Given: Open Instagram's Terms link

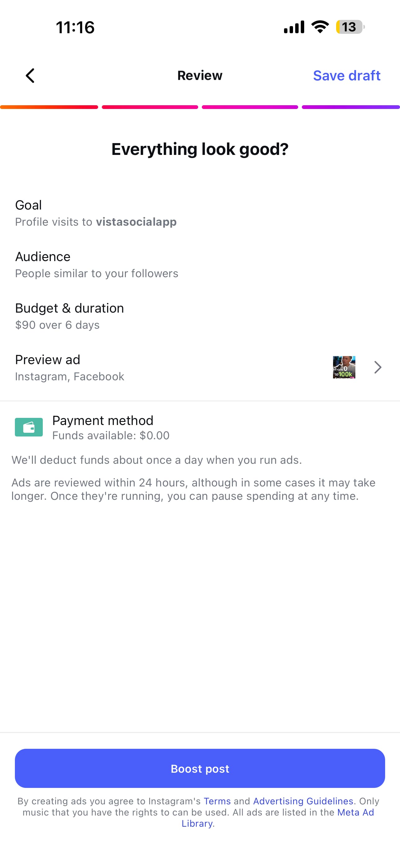Looking at the screenshot, I should 217,801.
